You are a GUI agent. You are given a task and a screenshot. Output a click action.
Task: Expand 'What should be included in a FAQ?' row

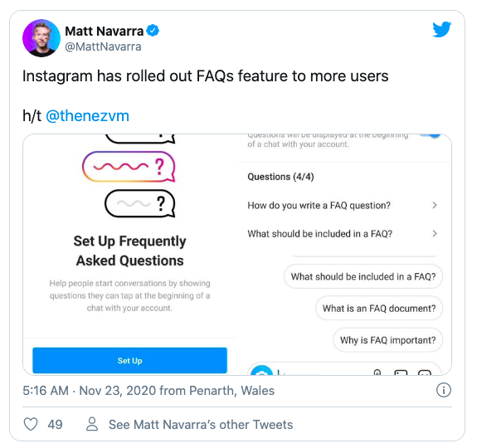[x=343, y=234]
